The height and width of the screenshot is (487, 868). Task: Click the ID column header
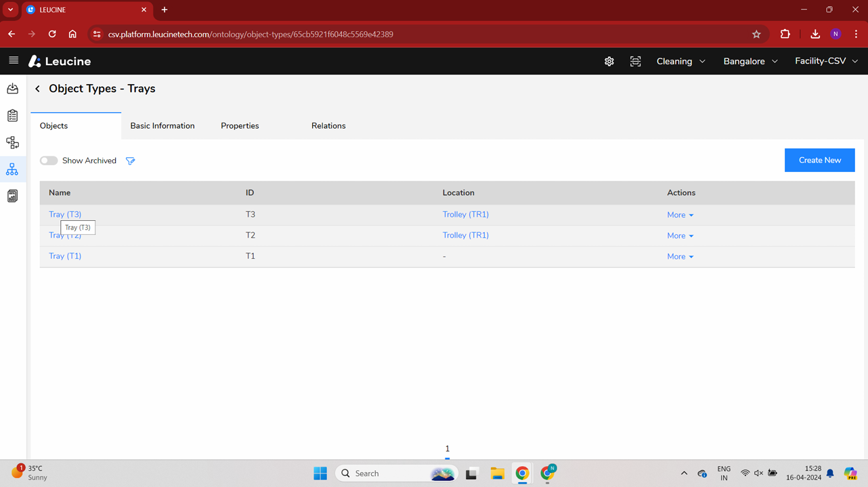[250, 193]
